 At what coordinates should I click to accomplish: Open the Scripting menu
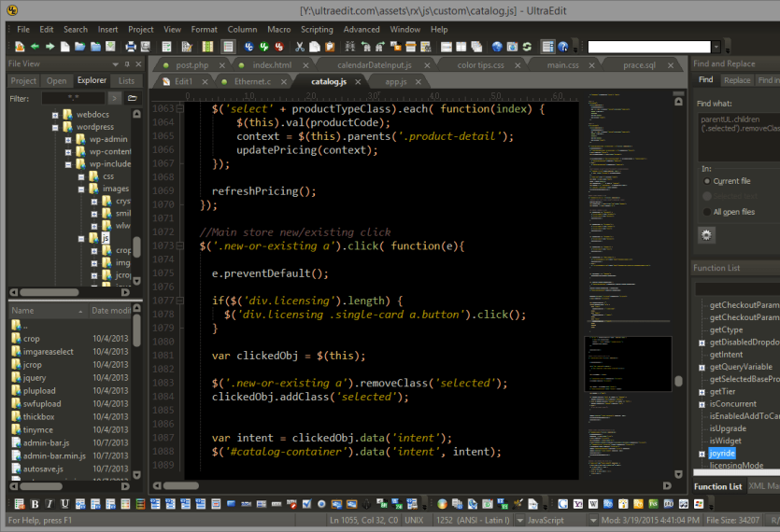[x=317, y=29]
